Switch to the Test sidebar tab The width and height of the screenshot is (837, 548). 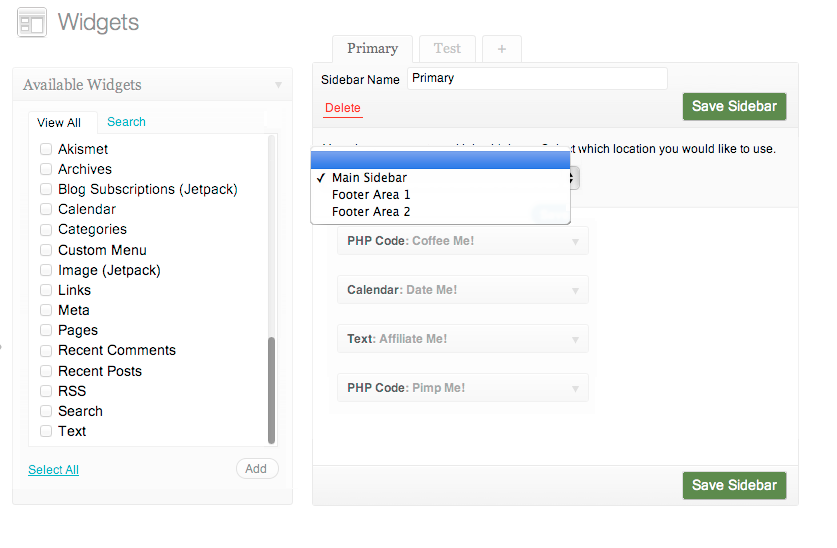(447, 48)
